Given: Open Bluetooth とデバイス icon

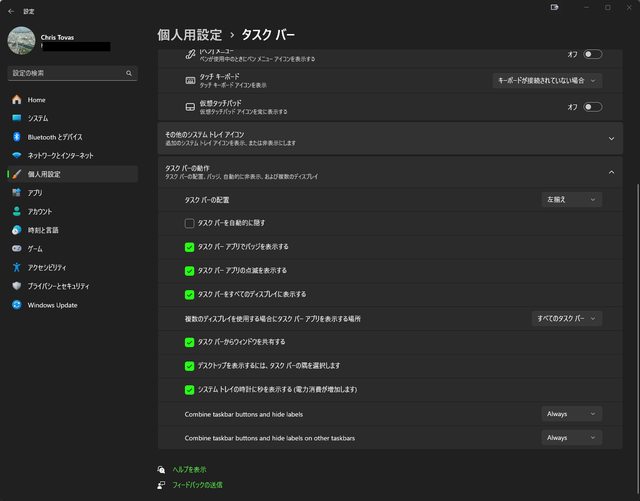Looking at the screenshot, I should tap(16, 137).
